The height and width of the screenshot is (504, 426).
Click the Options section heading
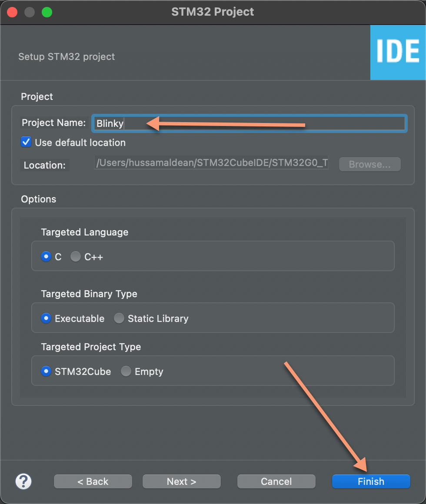click(38, 199)
